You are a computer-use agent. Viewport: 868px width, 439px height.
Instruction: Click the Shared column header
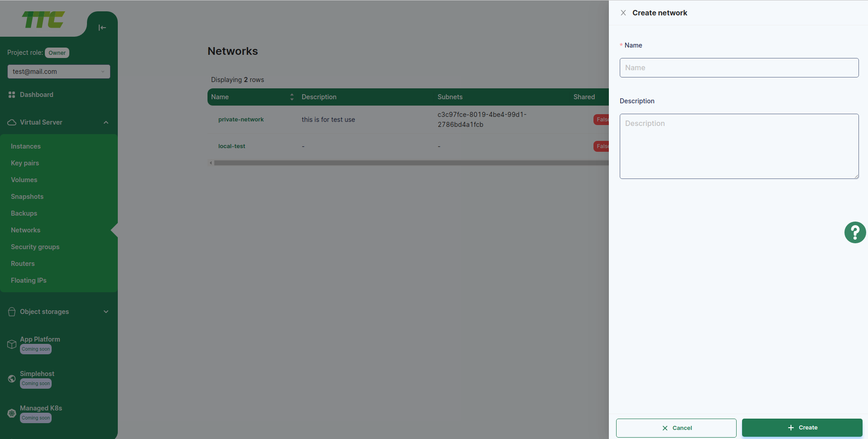tap(584, 97)
